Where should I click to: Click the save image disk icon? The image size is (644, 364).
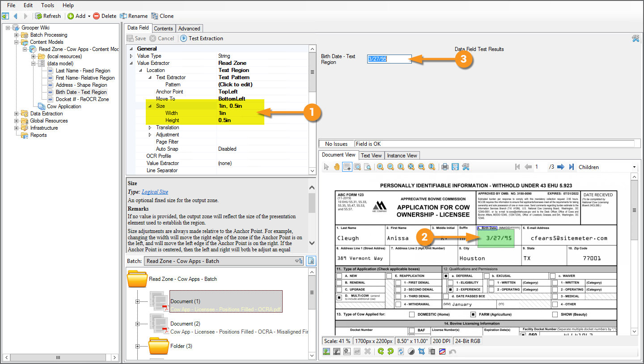(x=455, y=167)
